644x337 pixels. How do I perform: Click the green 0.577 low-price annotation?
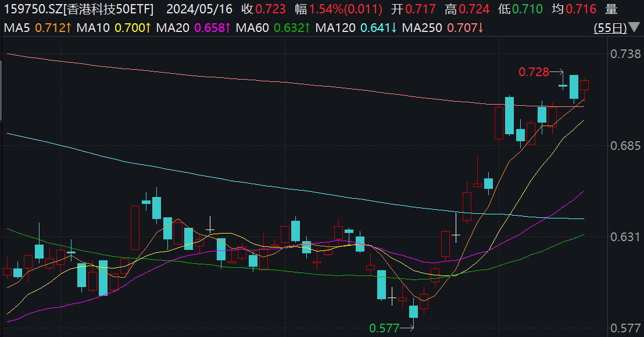click(x=384, y=328)
